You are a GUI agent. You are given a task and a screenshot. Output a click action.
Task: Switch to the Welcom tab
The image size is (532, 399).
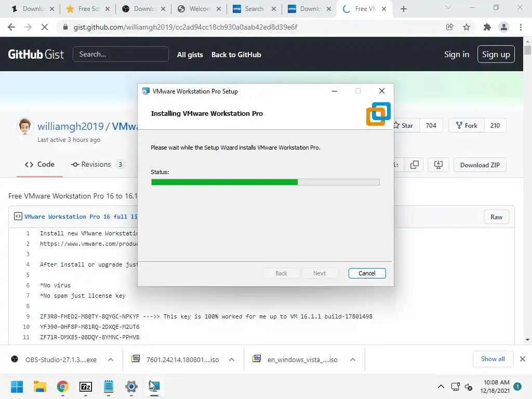click(x=200, y=9)
